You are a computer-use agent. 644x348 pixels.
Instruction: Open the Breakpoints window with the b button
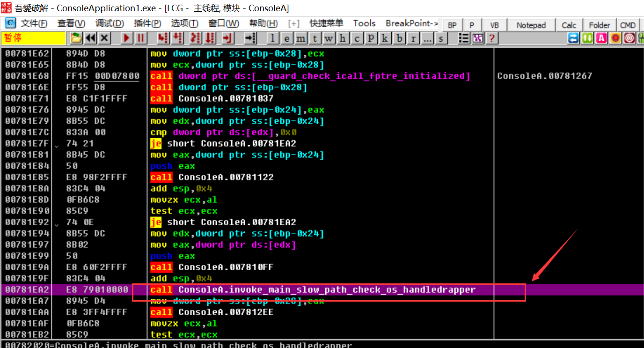coord(399,38)
